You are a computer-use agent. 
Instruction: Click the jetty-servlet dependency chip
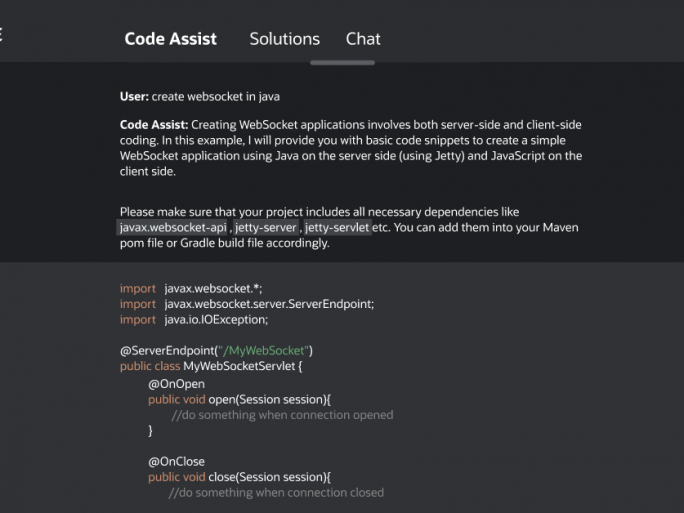[x=337, y=227]
